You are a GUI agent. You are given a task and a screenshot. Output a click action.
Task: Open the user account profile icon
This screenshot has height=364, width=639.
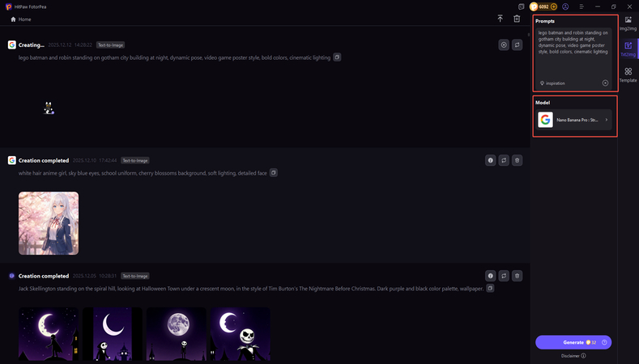coord(565,6)
